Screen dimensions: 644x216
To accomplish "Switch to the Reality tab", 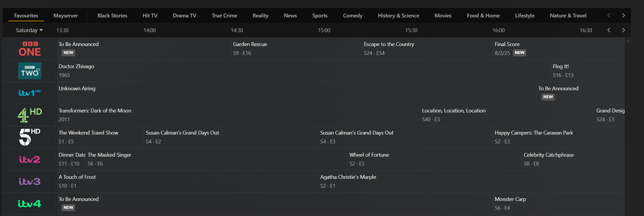I will point(260,15).
